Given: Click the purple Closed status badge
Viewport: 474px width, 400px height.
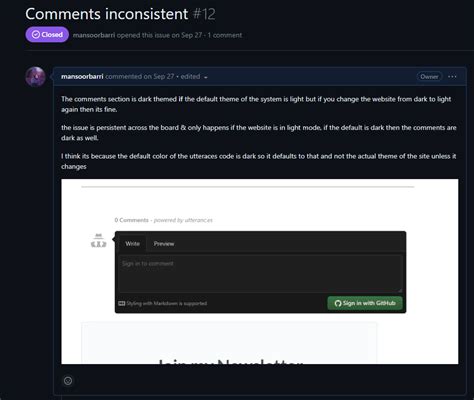Looking at the screenshot, I should pyautogui.click(x=47, y=35).
